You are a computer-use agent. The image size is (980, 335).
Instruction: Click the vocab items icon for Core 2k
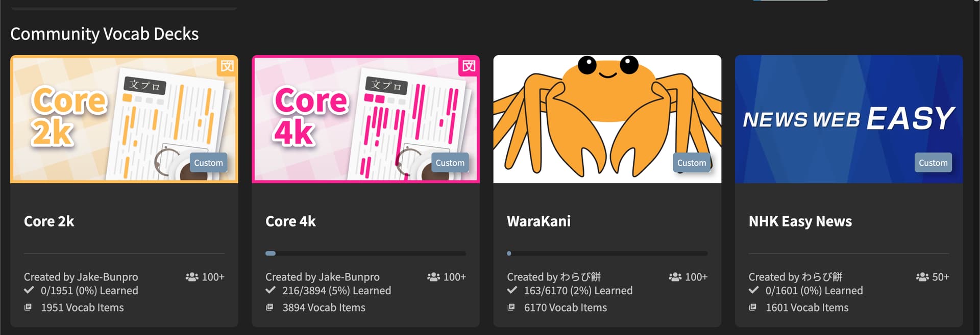pyautogui.click(x=28, y=307)
